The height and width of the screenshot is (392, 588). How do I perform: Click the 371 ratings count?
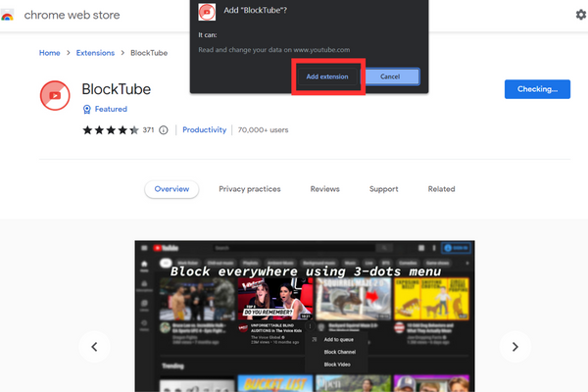[x=148, y=129]
